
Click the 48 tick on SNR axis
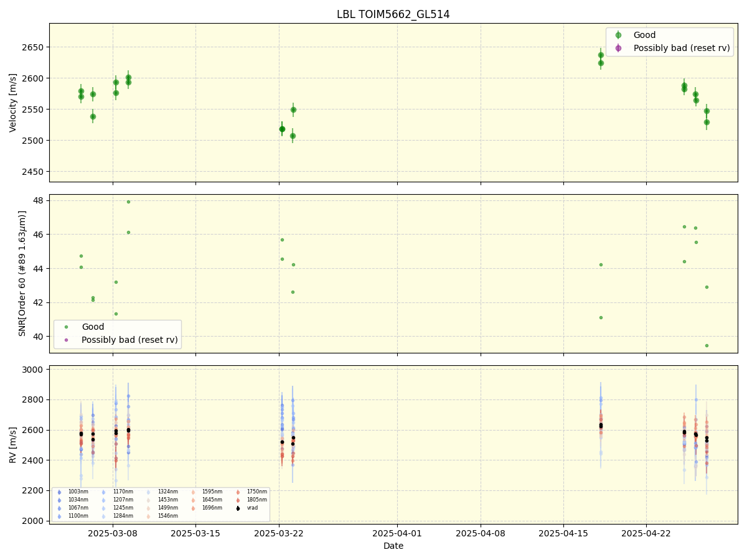(x=38, y=200)
